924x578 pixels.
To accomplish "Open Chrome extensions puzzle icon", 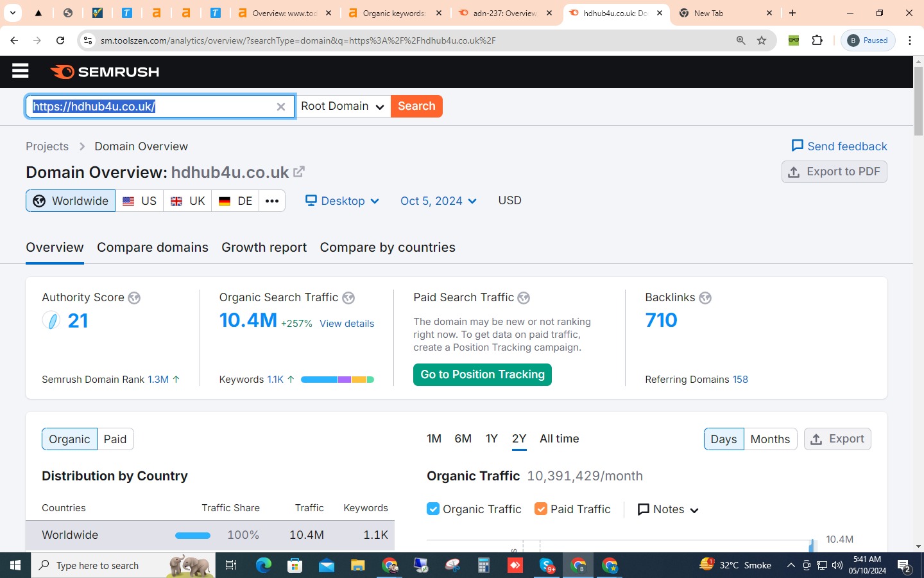I will tap(817, 40).
